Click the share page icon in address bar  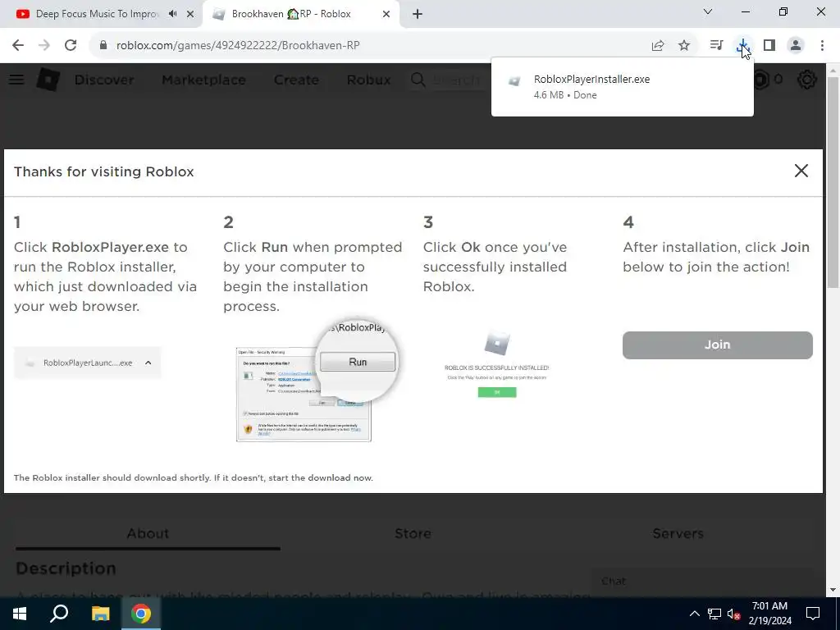point(658,46)
